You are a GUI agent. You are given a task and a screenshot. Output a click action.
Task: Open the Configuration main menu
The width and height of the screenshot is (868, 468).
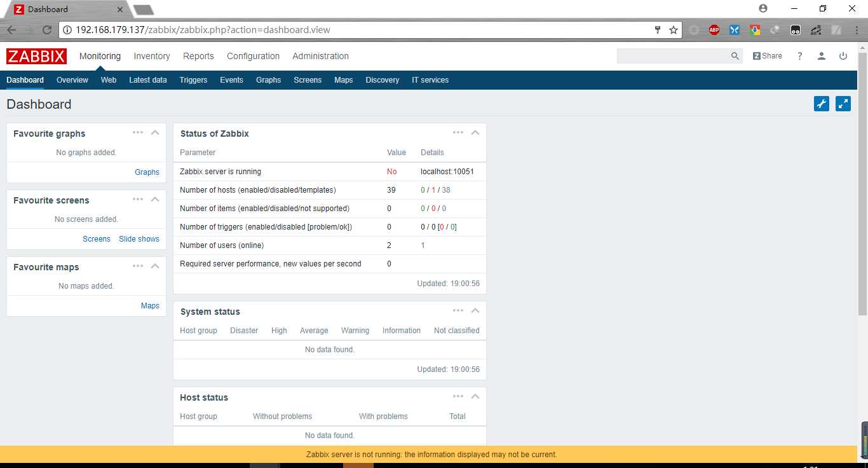tap(253, 56)
